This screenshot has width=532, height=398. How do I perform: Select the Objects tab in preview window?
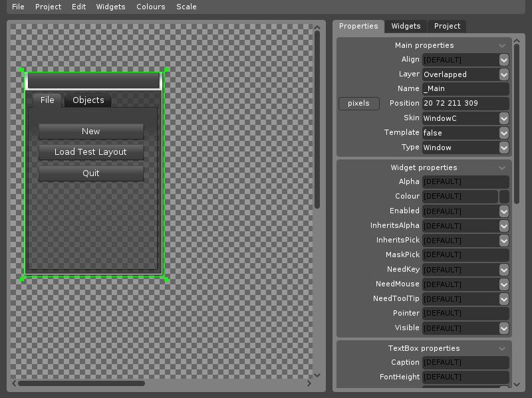(88, 100)
